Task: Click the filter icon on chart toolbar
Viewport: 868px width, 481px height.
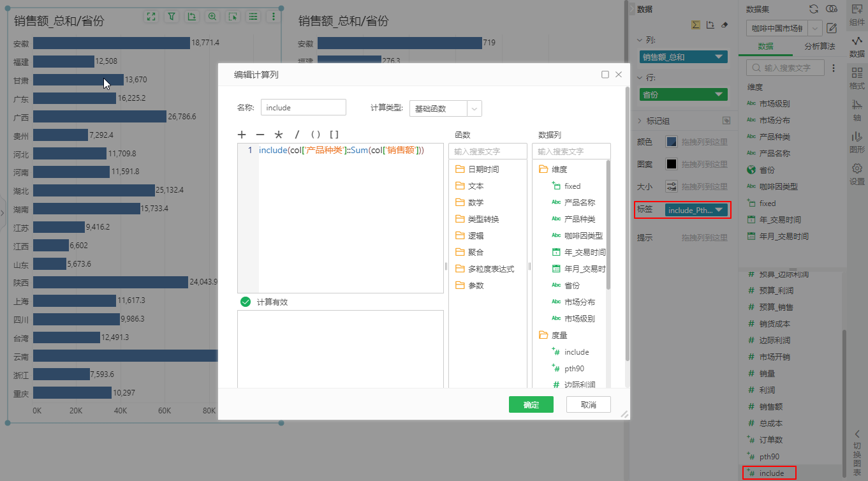Action: [172, 17]
